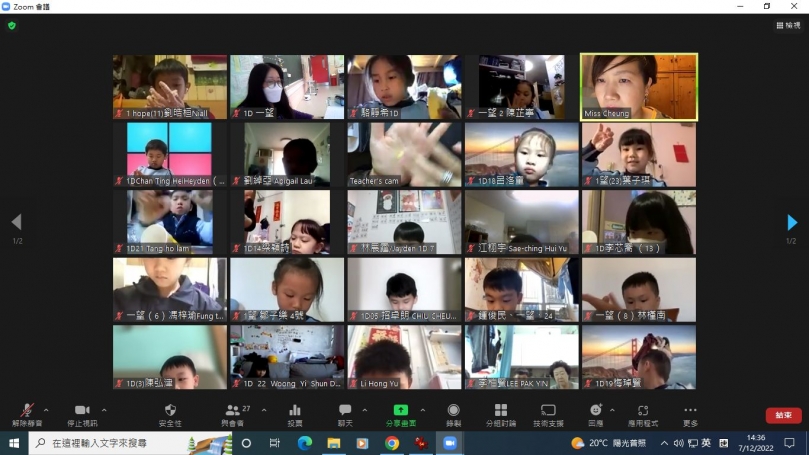Viewport: 809px width, 455px height.
Task: Click the Reactions smiley icon
Action: [x=595, y=411]
